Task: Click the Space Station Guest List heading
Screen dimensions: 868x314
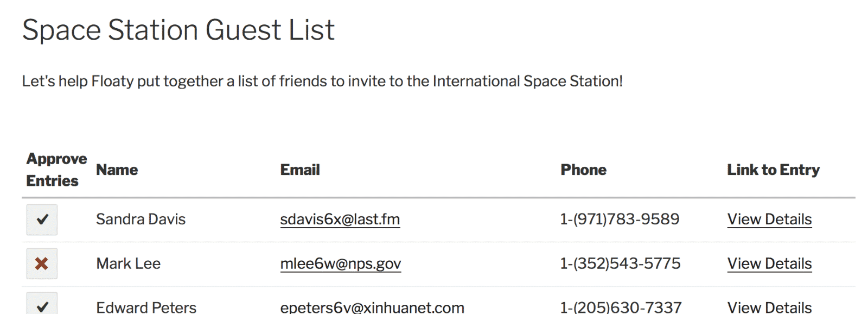Action: coord(178,30)
